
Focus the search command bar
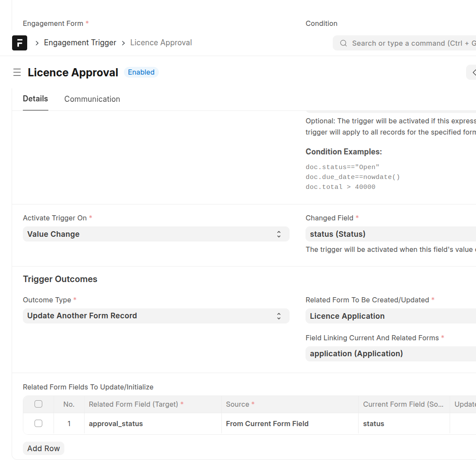pyautogui.click(x=404, y=43)
